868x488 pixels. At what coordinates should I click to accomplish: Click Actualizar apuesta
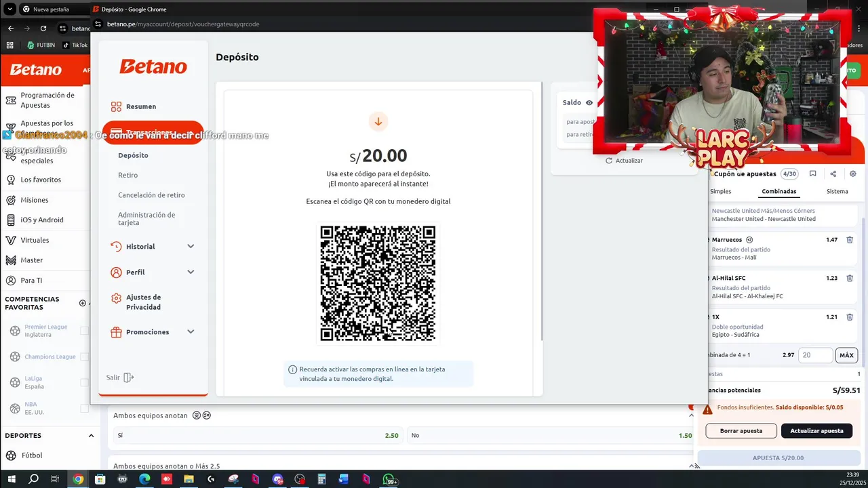pos(816,430)
